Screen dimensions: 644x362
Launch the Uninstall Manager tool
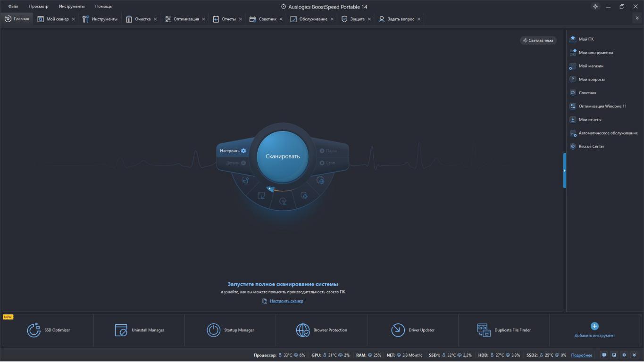click(x=139, y=330)
